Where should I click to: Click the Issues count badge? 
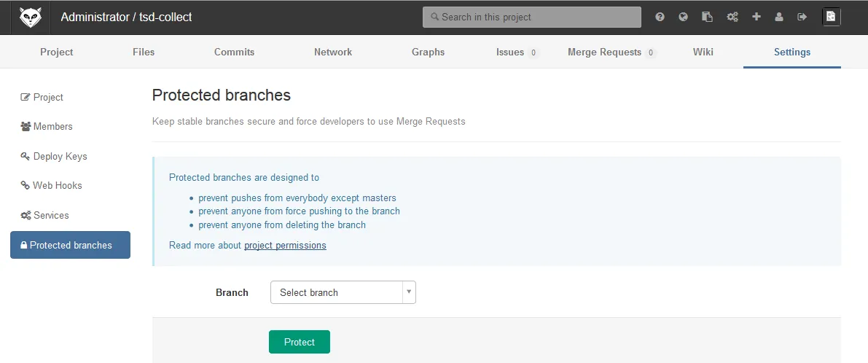533,52
